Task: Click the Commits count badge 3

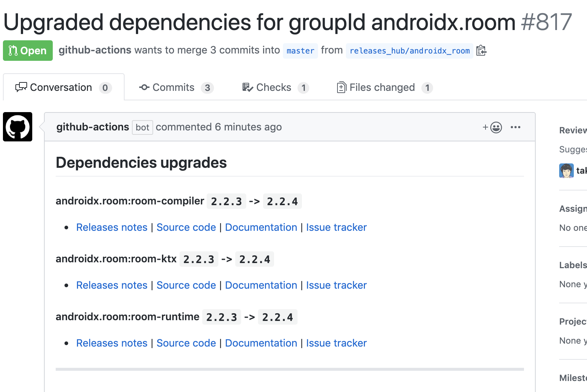Action: (207, 88)
